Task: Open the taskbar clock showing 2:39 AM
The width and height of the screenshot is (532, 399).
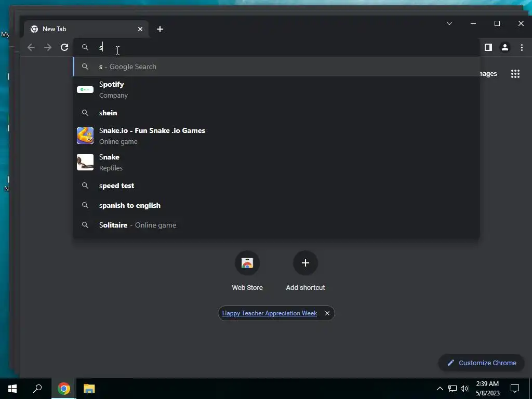Action: [487, 389]
